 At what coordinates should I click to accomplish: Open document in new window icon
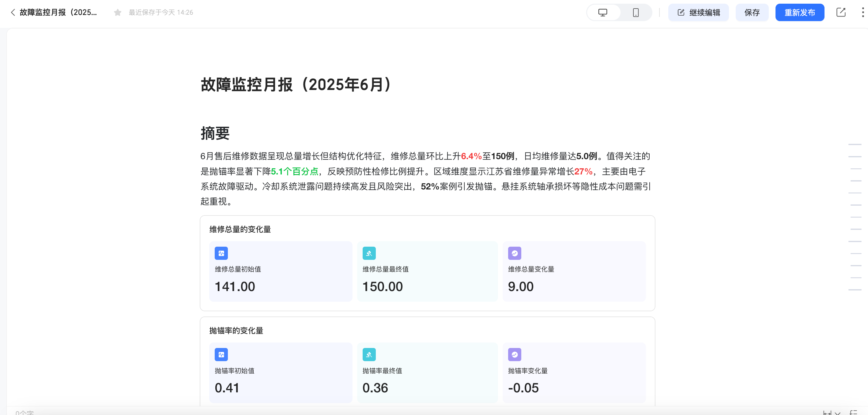point(841,13)
